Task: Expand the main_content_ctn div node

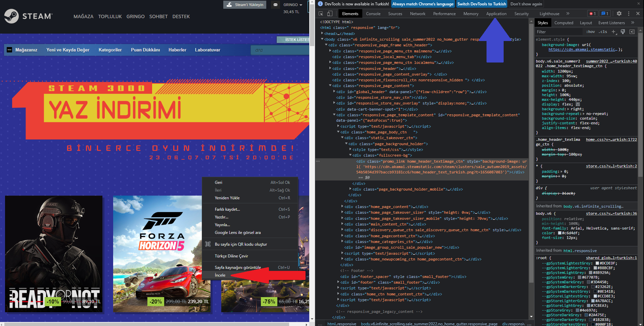Action: (x=342, y=224)
